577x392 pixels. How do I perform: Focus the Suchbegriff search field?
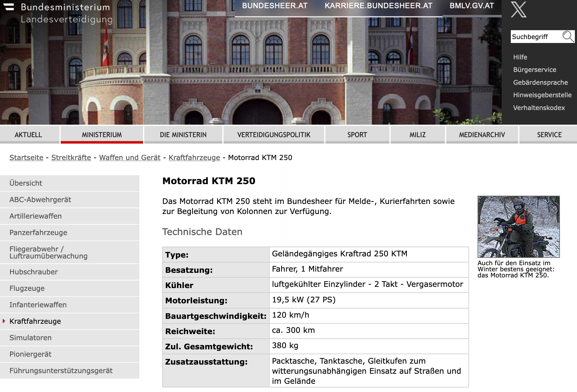pyautogui.click(x=536, y=37)
